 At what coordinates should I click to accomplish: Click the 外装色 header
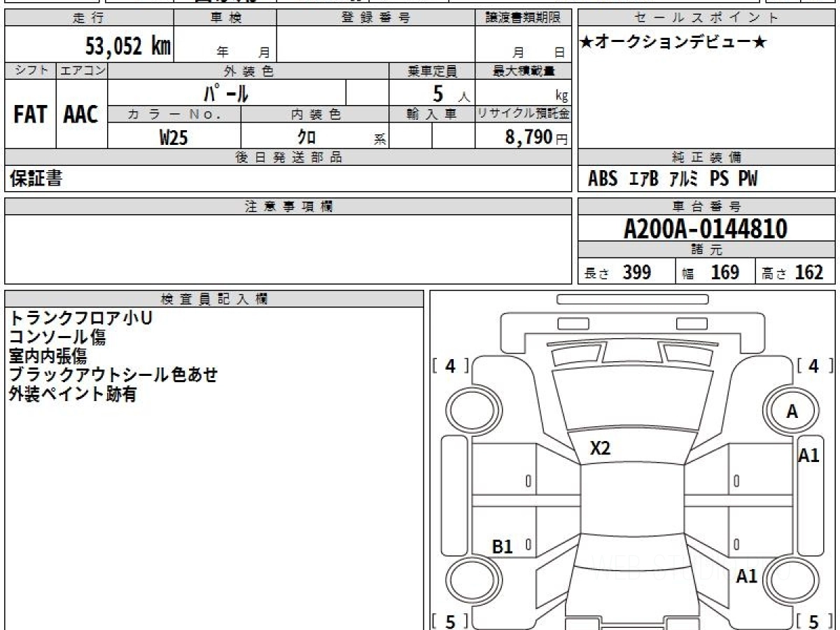click(x=248, y=71)
